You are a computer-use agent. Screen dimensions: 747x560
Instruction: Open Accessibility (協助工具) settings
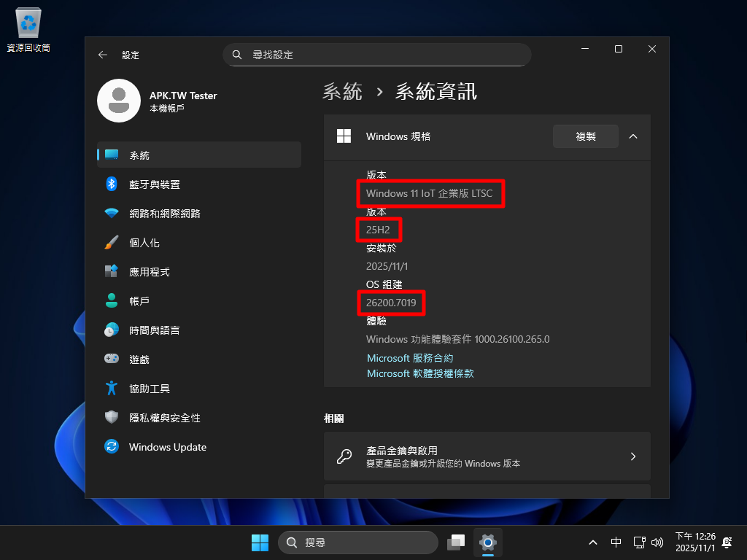point(149,389)
